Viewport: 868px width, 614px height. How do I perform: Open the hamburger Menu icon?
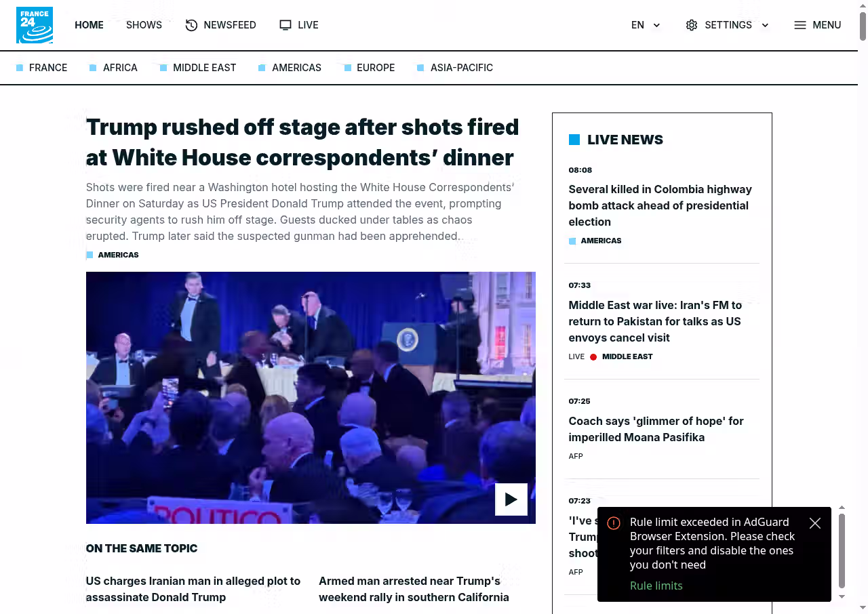pyautogui.click(x=800, y=25)
